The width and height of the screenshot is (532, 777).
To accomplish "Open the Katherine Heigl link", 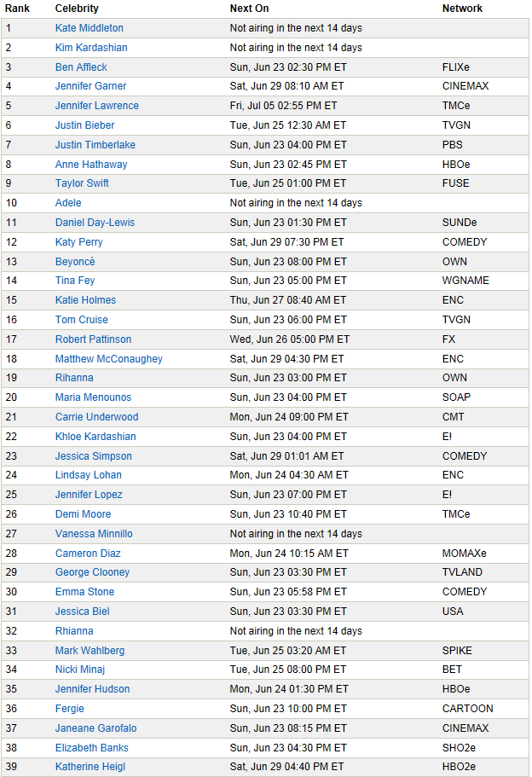I will (x=90, y=767).
